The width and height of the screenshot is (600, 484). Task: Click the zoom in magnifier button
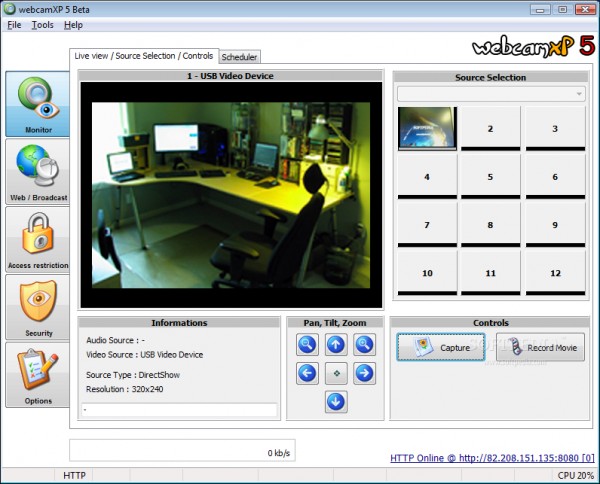pyautogui.click(x=364, y=344)
